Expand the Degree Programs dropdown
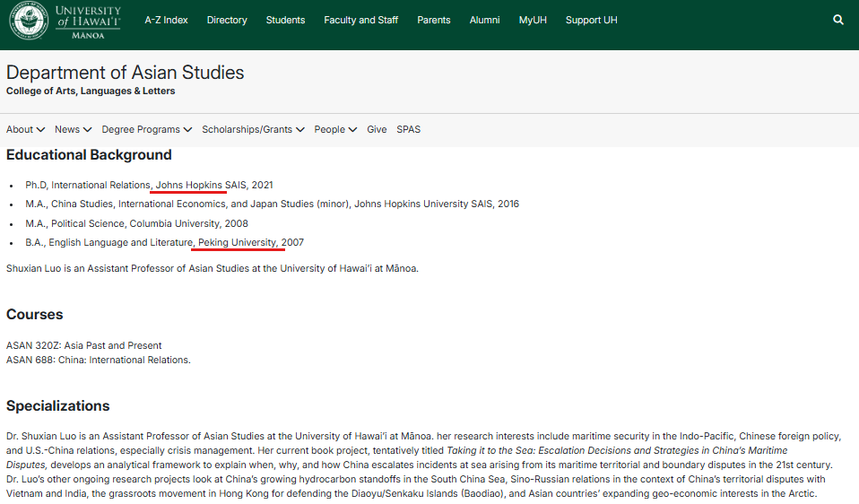 pos(147,129)
